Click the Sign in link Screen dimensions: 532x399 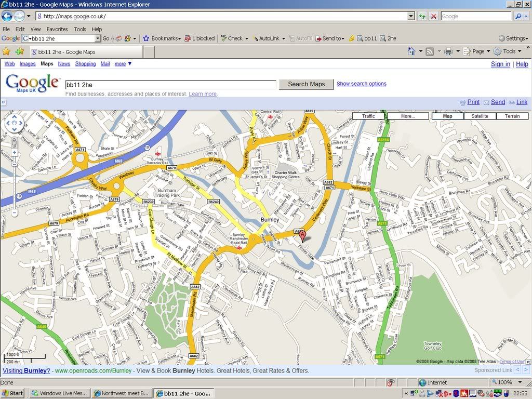pyautogui.click(x=500, y=64)
